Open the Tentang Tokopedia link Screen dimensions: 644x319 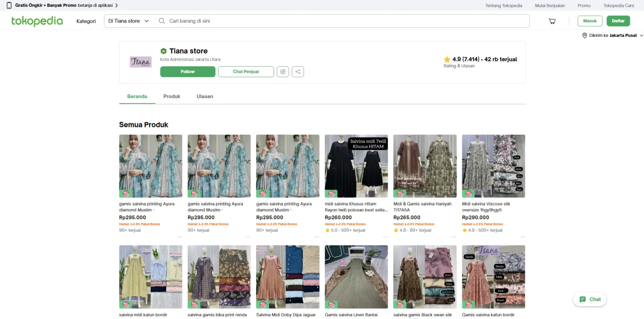[504, 6]
